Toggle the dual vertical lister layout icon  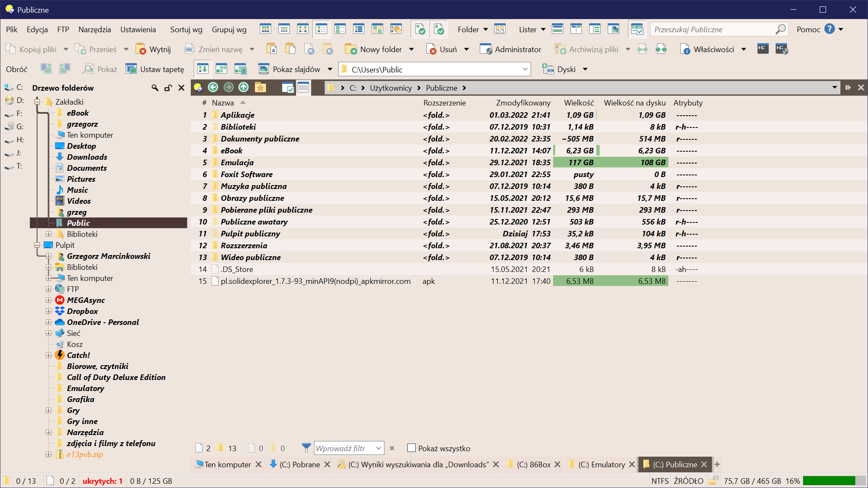click(576, 29)
